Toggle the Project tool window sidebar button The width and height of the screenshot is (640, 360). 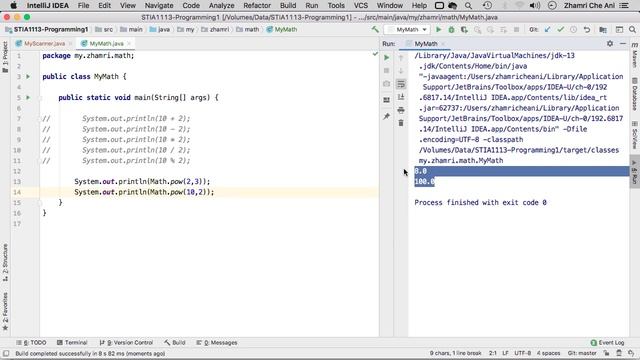point(5,57)
